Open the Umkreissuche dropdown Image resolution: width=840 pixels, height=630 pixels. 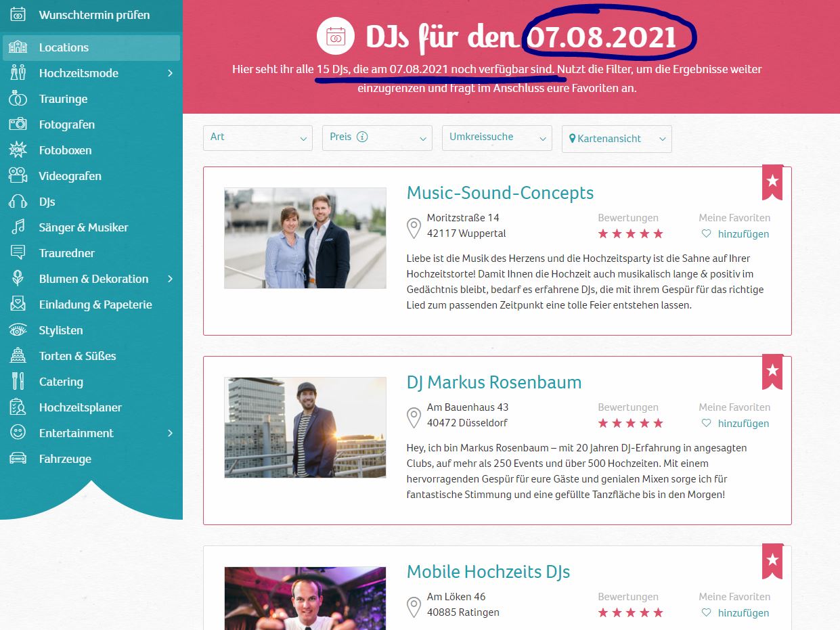click(x=497, y=138)
